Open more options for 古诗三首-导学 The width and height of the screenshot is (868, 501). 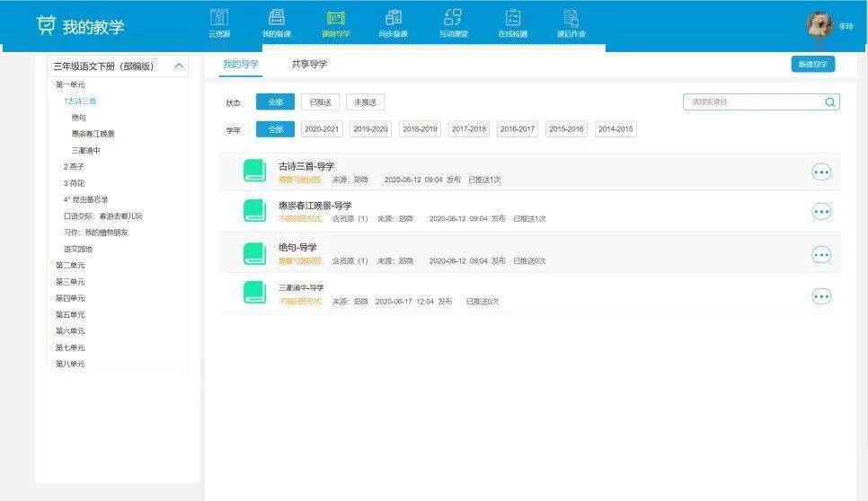coord(821,172)
